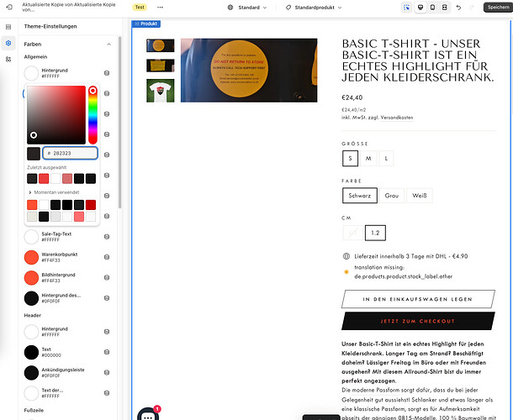Click dynamic source icon for Warenkorbpunkt
Viewport: 513px width, 420px height.
[107, 257]
